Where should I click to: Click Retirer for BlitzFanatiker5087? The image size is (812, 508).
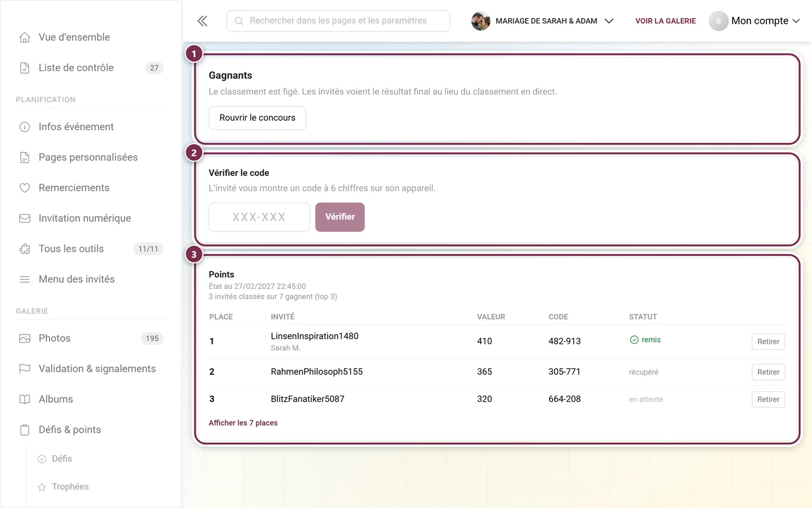pyautogui.click(x=768, y=399)
